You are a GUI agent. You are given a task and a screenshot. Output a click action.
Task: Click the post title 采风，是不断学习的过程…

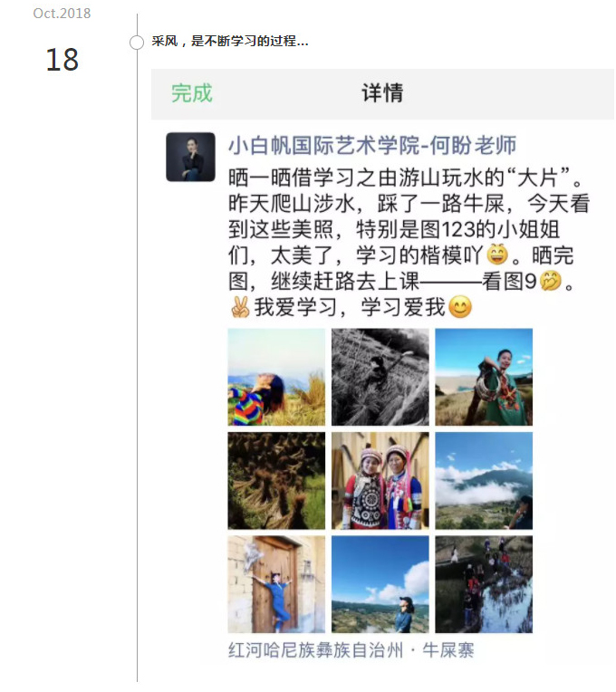click(x=230, y=42)
